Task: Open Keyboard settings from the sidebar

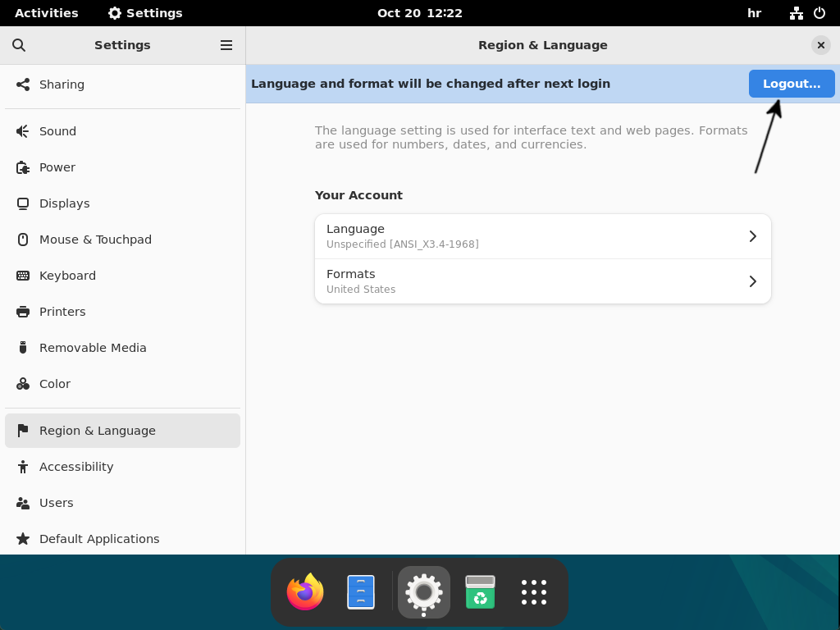Action: pyautogui.click(x=24, y=275)
